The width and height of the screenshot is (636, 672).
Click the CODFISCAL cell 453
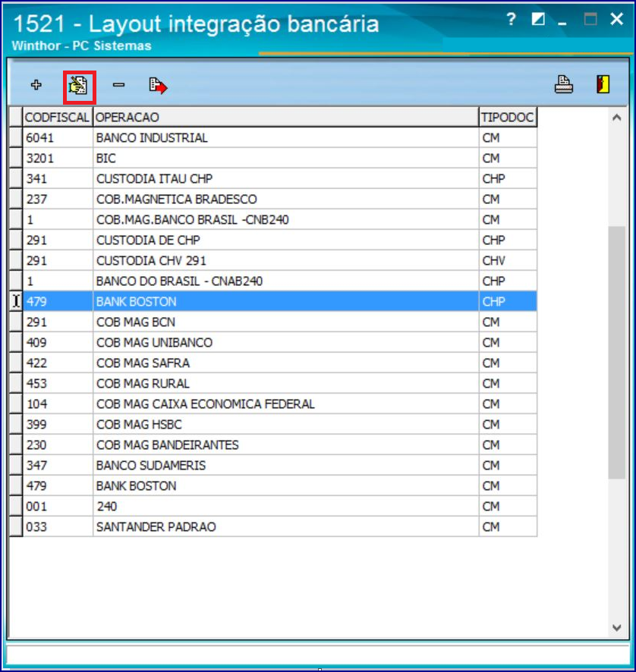tap(58, 384)
